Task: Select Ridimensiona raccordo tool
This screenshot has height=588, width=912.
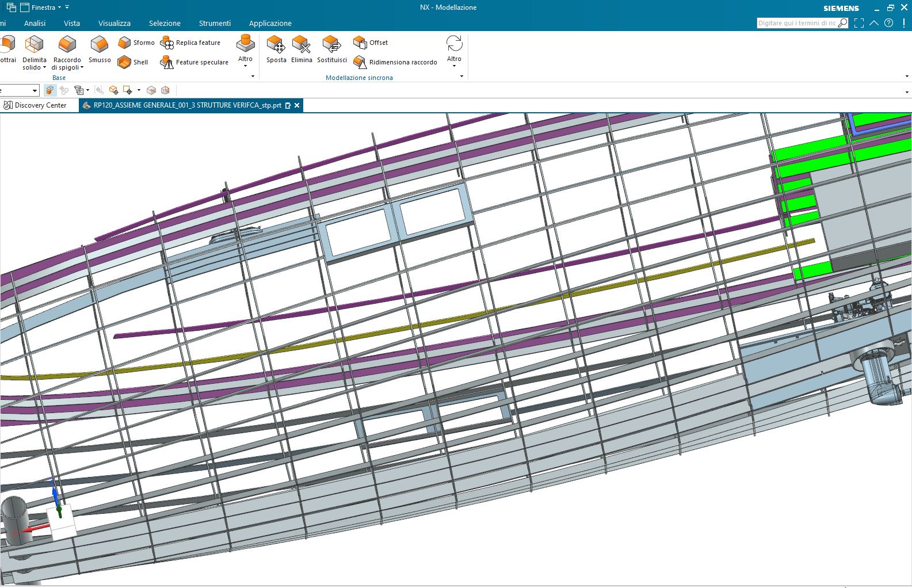Action: click(360, 62)
